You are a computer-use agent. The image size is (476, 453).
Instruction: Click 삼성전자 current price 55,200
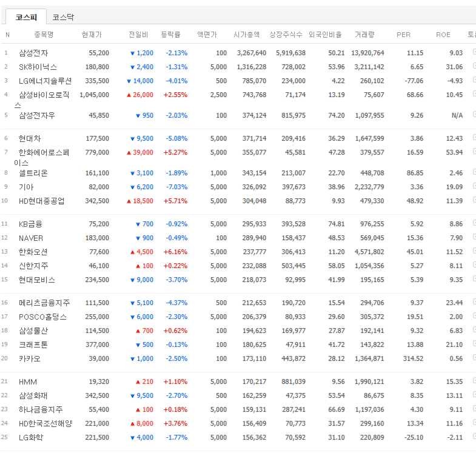(x=99, y=53)
